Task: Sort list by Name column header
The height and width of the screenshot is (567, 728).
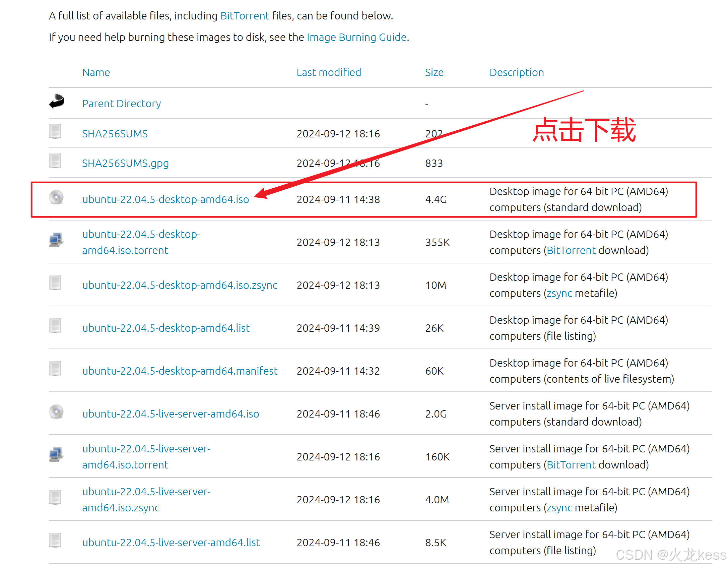Action: 96,72
